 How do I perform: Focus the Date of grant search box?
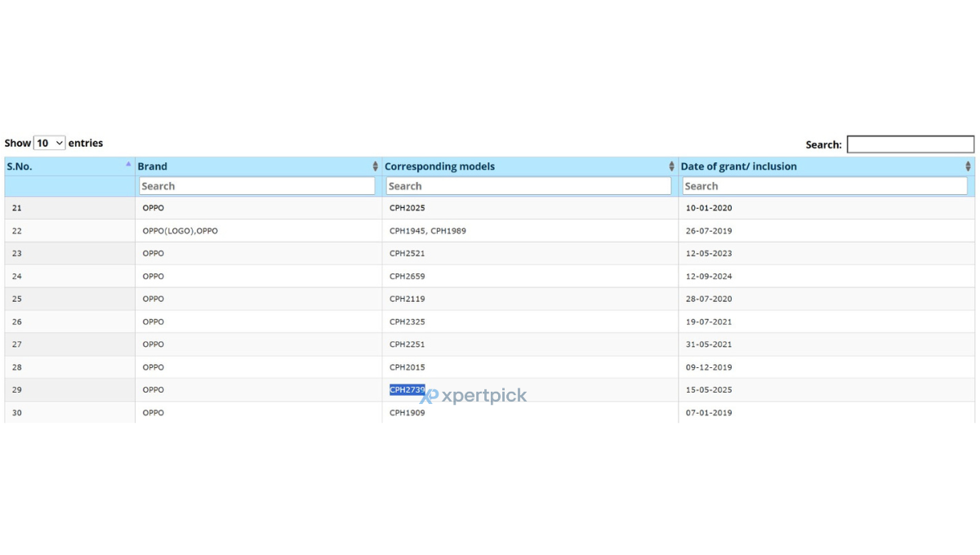point(825,186)
